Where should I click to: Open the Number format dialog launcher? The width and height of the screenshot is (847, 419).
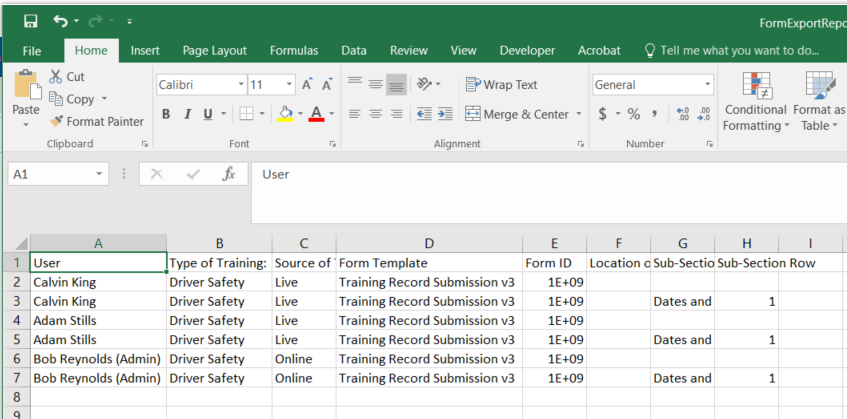(x=709, y=144)
